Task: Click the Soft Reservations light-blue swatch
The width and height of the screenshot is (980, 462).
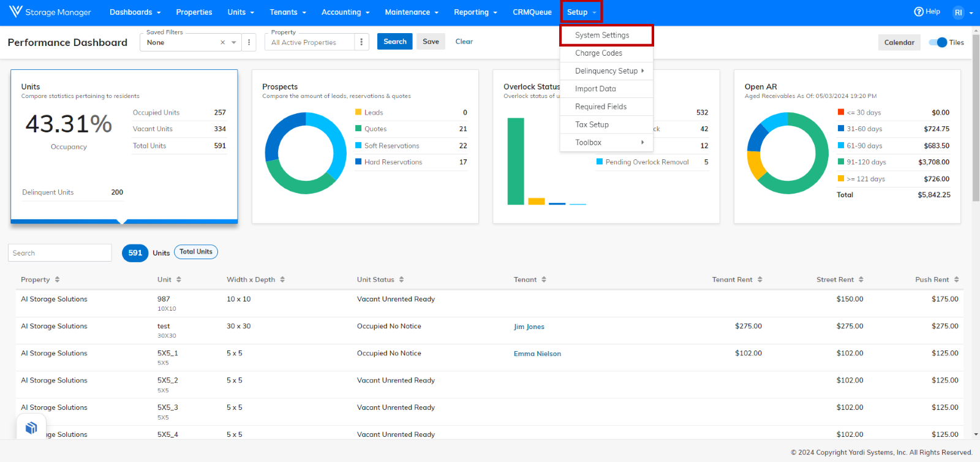Action: pos(358,145)
